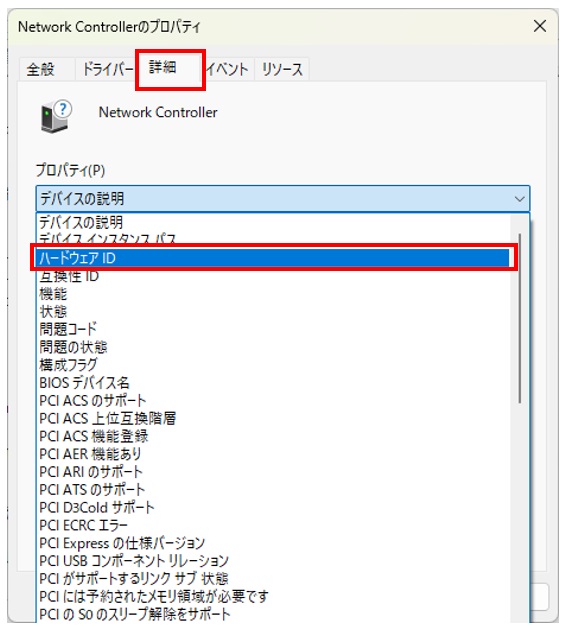Pick PCI D3Cold サポート

[273, 507]
